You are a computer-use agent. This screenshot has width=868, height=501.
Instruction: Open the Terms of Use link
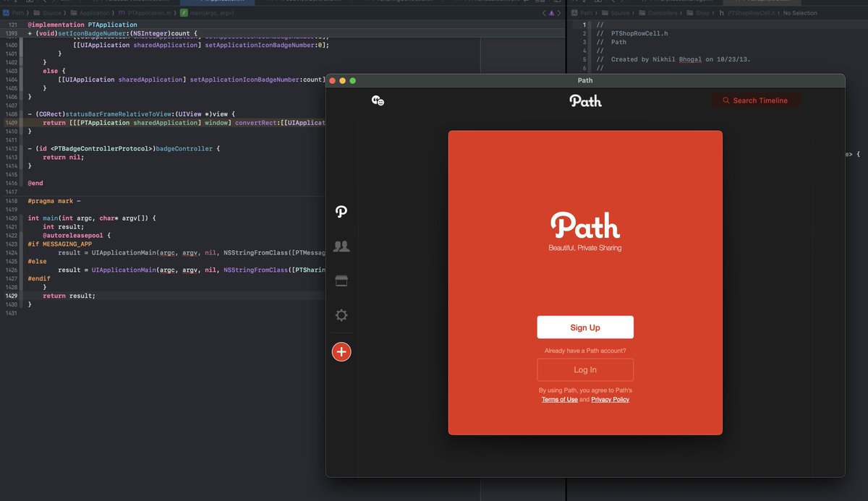[560, 400]
